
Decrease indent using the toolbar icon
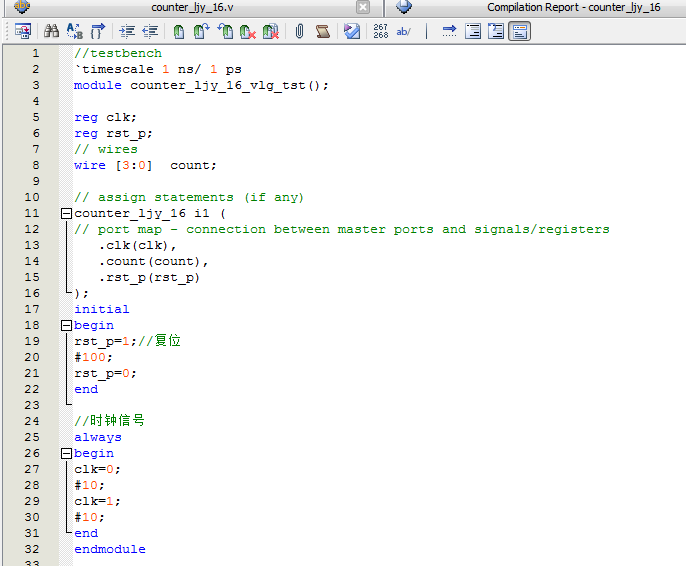click(150, 32)
